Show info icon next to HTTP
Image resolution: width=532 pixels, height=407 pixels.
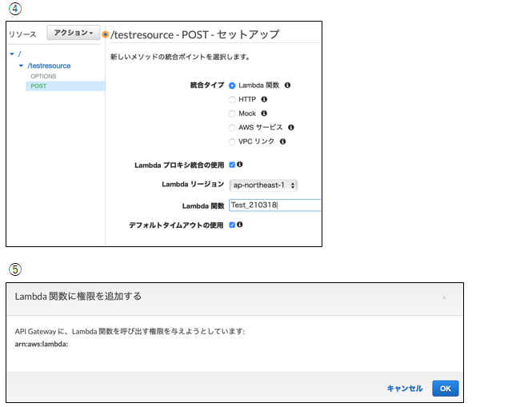[264, 99]
